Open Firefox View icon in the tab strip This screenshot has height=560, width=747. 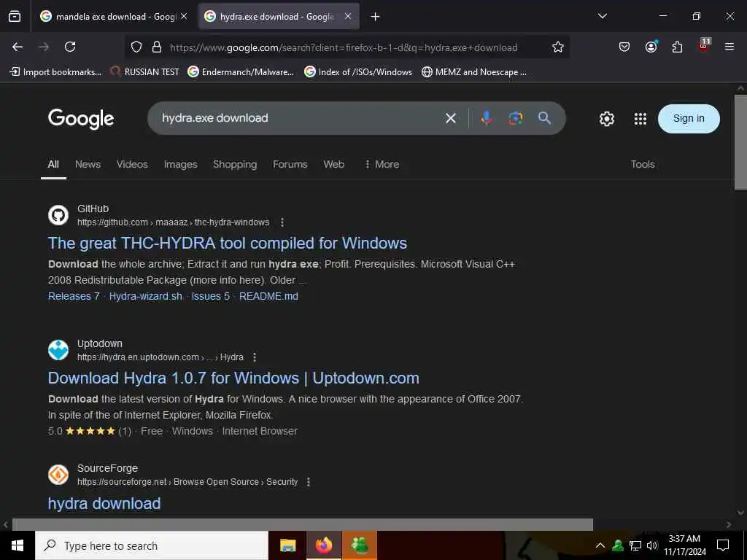[x=15, y=17]
